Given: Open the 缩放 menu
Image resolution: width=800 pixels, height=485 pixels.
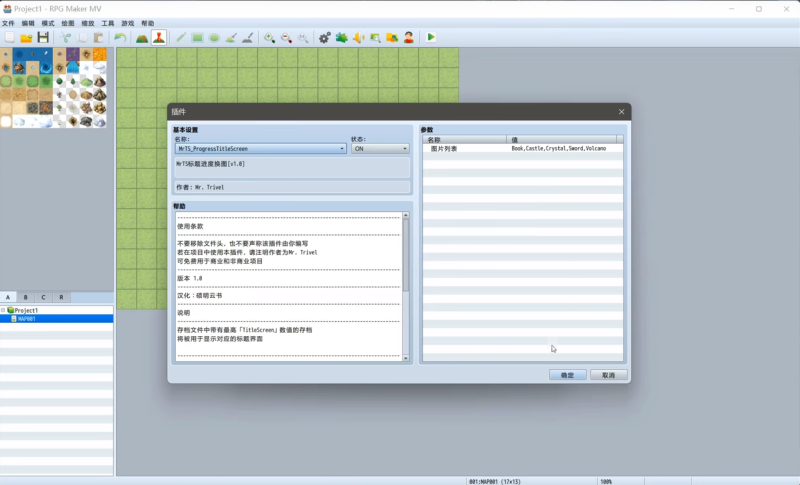Looking at the screenshot, I should coord(88,23).
